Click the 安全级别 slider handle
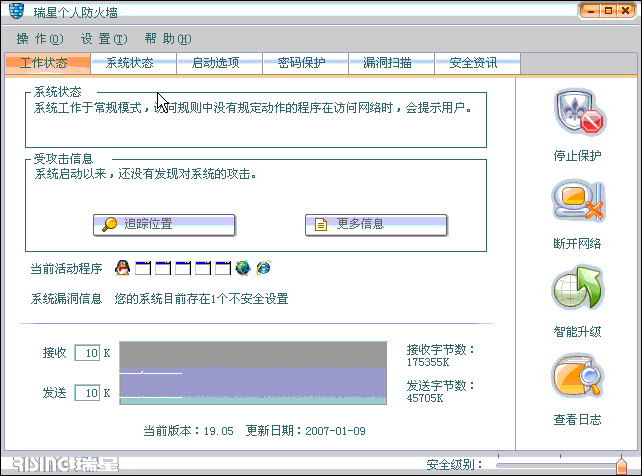Viewport: 642px width, 476px height. [621, 465]
